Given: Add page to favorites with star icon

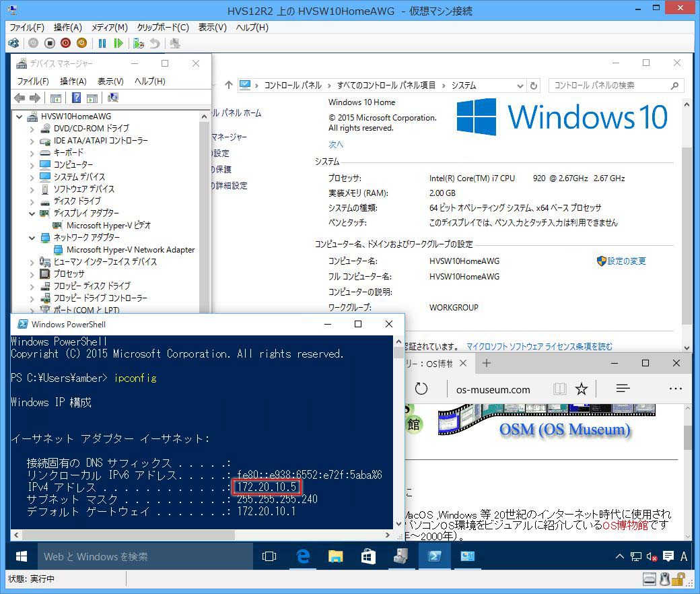Looking at the screenshot, I should 582,389.
